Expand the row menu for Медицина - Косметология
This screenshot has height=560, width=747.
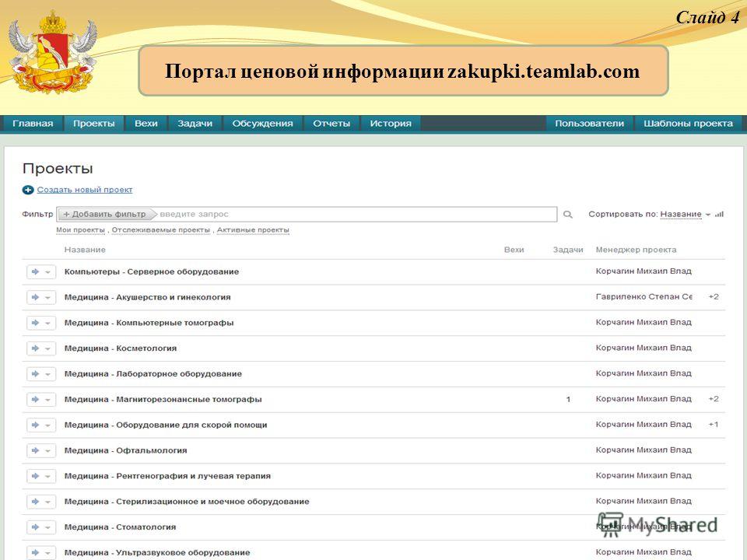(47, 349)
